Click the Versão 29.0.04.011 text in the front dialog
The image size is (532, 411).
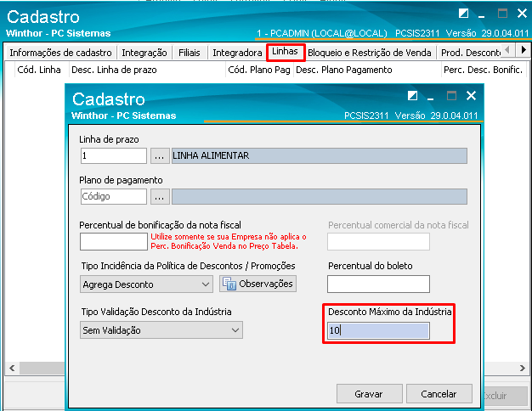[x=436, y=115]
